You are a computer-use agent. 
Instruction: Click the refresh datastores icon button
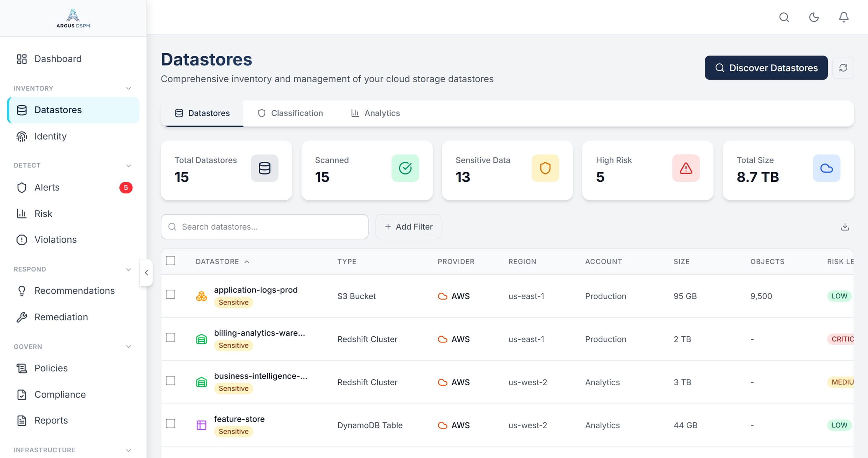(843, 68)
